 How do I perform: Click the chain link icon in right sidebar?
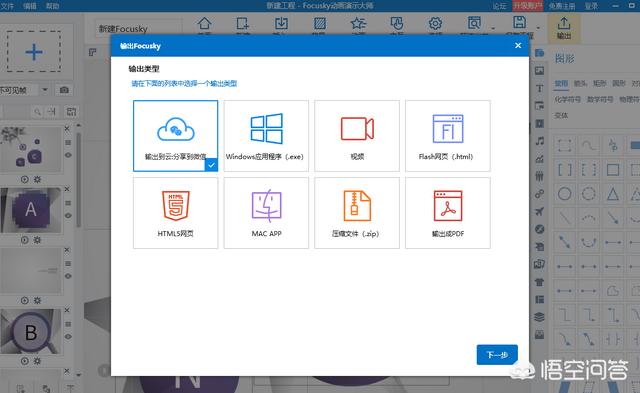tap(540, 194)
